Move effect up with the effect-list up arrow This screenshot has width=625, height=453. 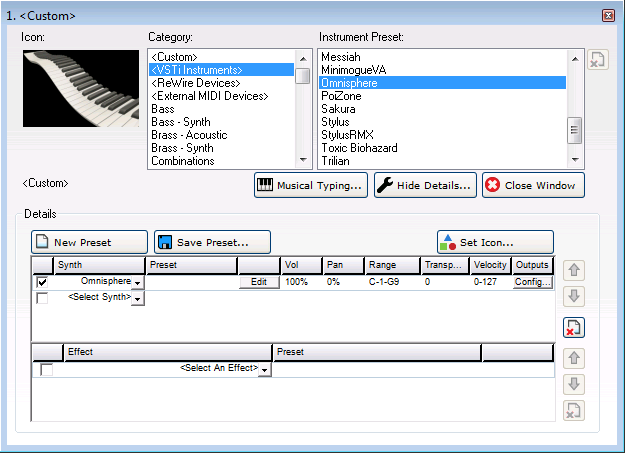[x=574, y=358]
